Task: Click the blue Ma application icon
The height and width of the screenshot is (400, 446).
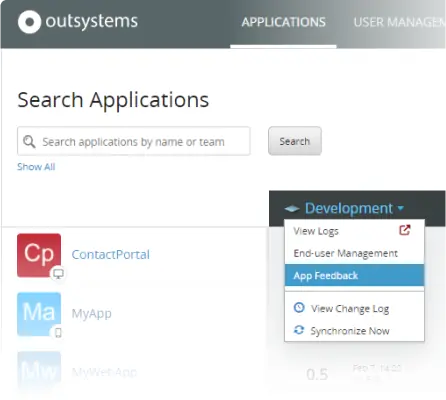Action: (39, 314)
